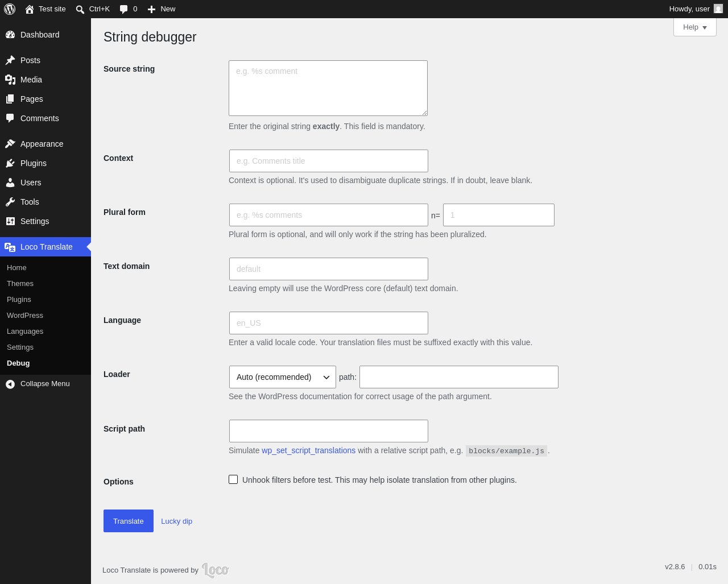Click the Comments speech bubble sidebar icon

coord(10,118)
